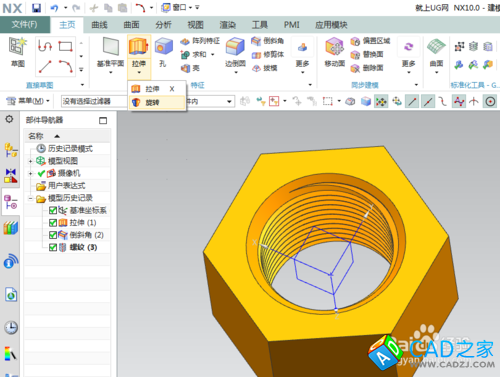Viewport: 500px width, 377px height.
Task: Click the Extrude (拉伸) ribbon icon
Action: coord(139,47)
